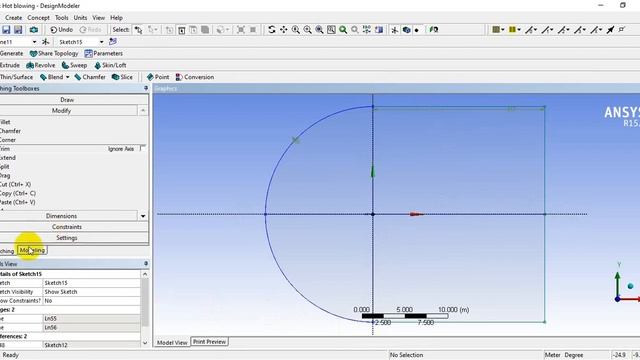Screen dimensions: 640x360
Task: Open the Create menu
Action: [13, 18]
